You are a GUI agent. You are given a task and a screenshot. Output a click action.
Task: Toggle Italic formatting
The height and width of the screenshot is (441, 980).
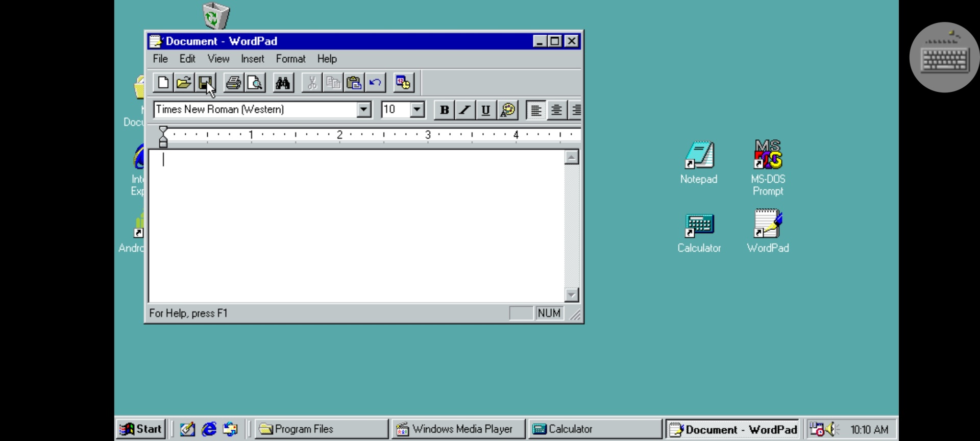coord(465,110)
